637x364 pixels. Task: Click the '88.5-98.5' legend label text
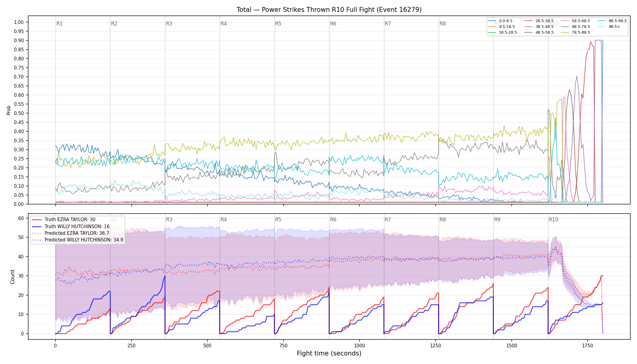click(x=618, y=21)
